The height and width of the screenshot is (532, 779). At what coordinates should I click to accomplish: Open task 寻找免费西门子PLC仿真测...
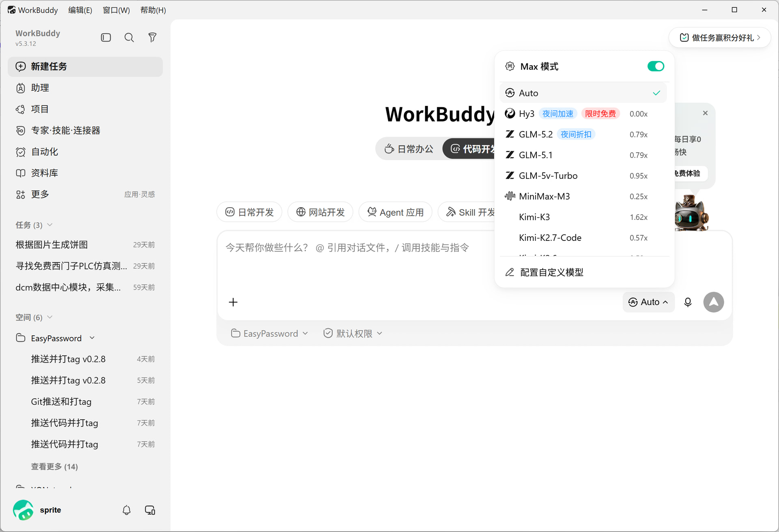(x=85, y=266)
